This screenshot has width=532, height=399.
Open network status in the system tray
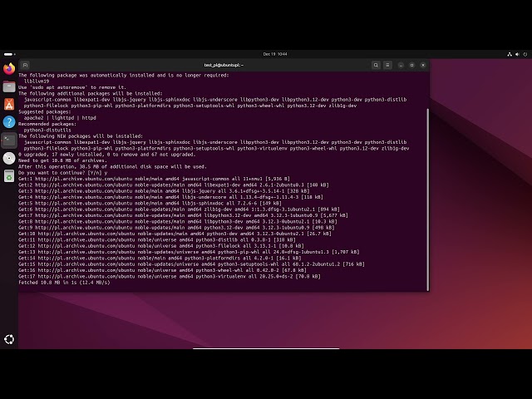pyautogui.click(x=510, y=54)
